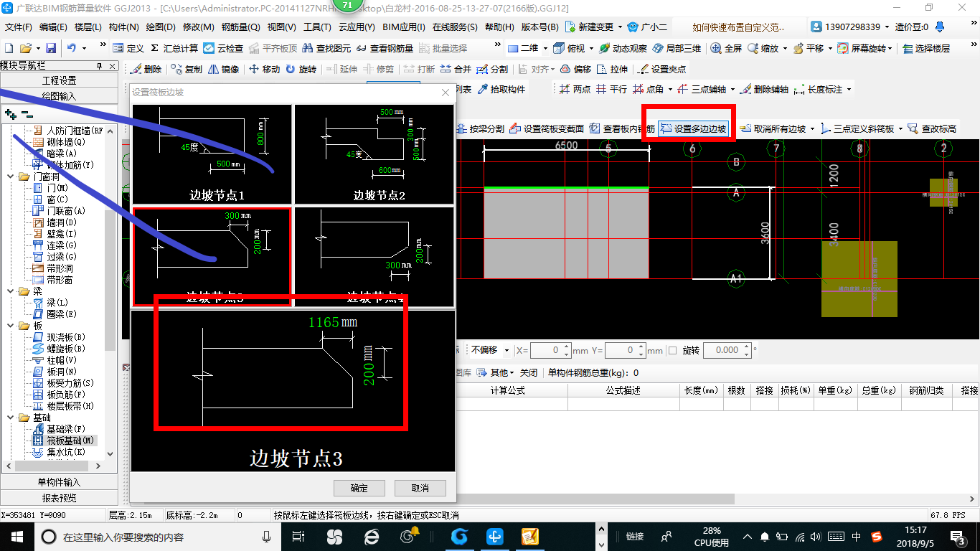This screenshot has height=551, width=980.
Task: Select the 移动 move tool
Action: pyautogui.click(x=265, y=70)
